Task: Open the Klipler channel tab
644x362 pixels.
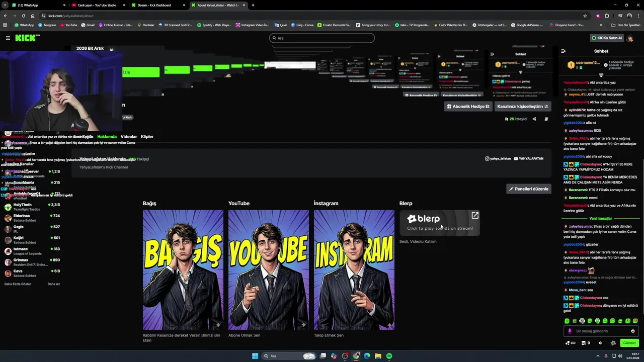Action: (x=147, y=136)
